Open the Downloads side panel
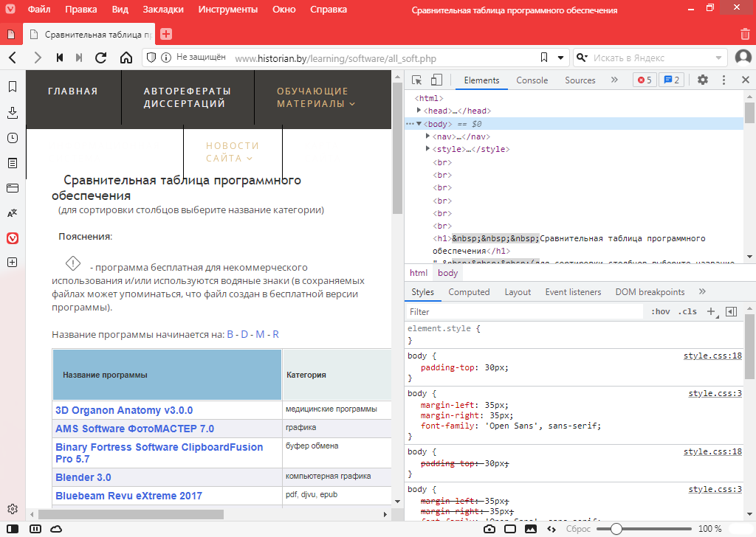Screen dimensions: 756x537 (x=13, y=112)
